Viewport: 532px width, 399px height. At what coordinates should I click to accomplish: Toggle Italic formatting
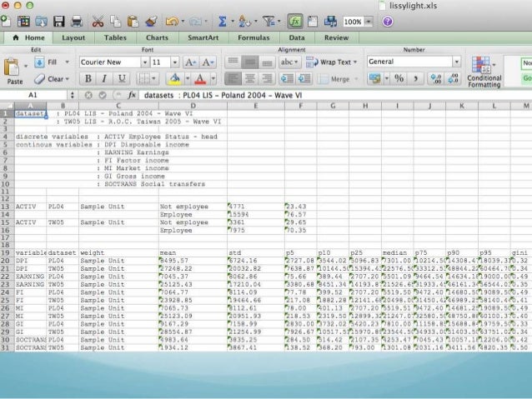coord(104,78)
